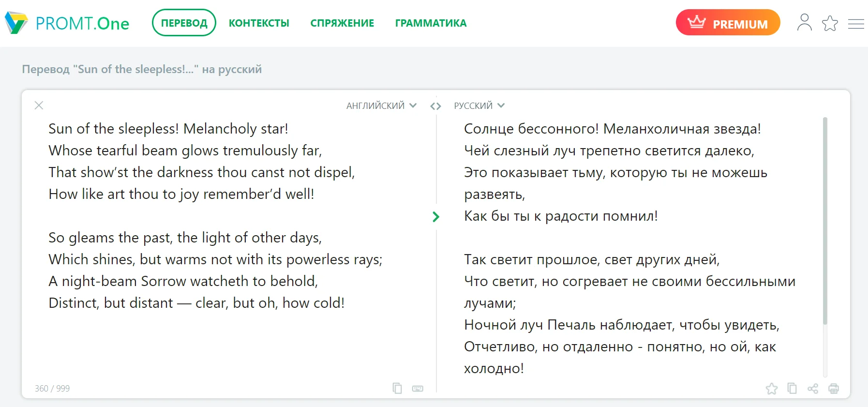The image size is (868, 407).
Task: Open favorites star in header
Action: coord(830,23)
